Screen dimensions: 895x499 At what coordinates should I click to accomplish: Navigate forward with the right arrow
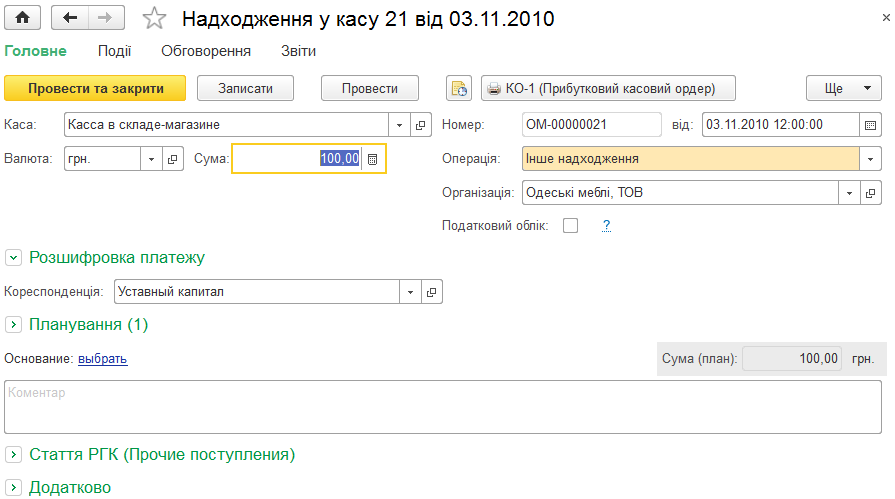click(106, 18)
